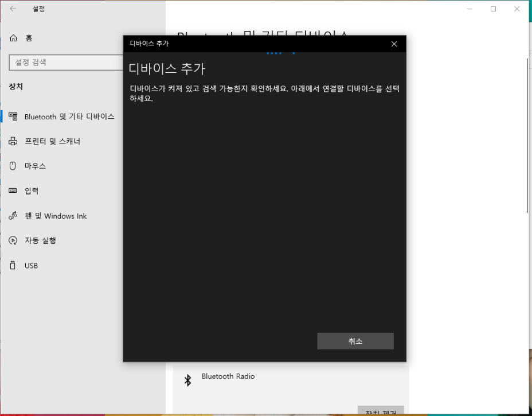The width and height of the screenshot is (532, 416).
Task: Open the 펜 및 Windows Ink pen icon
Action: (x=13, y=216)
